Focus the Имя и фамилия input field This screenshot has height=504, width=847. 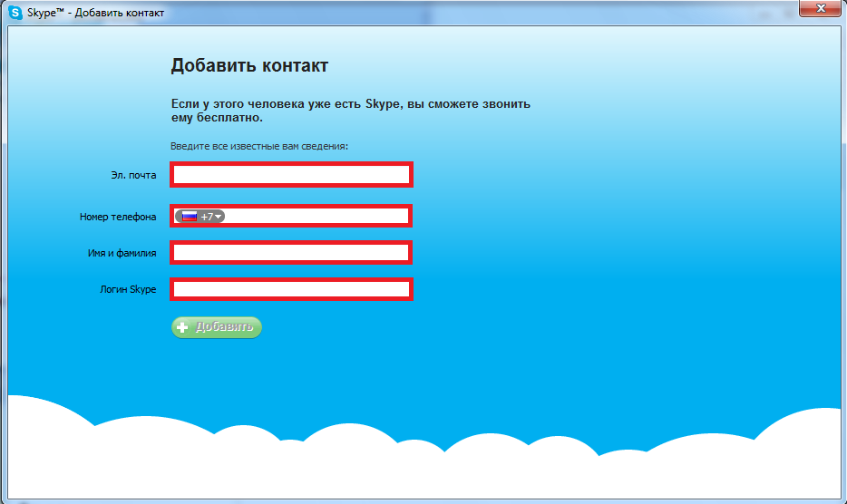click(291, 252)
